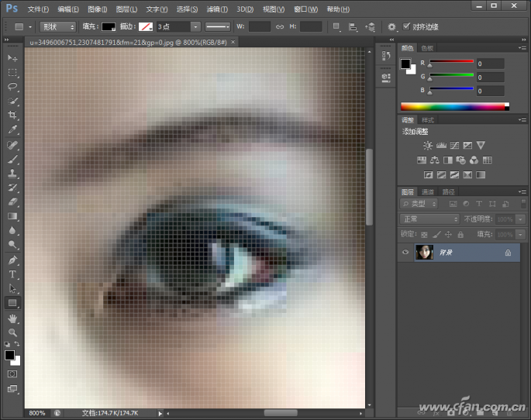Open the stroke line style dropdown
This screenshot has height=420, width=531.
point(217,27)
